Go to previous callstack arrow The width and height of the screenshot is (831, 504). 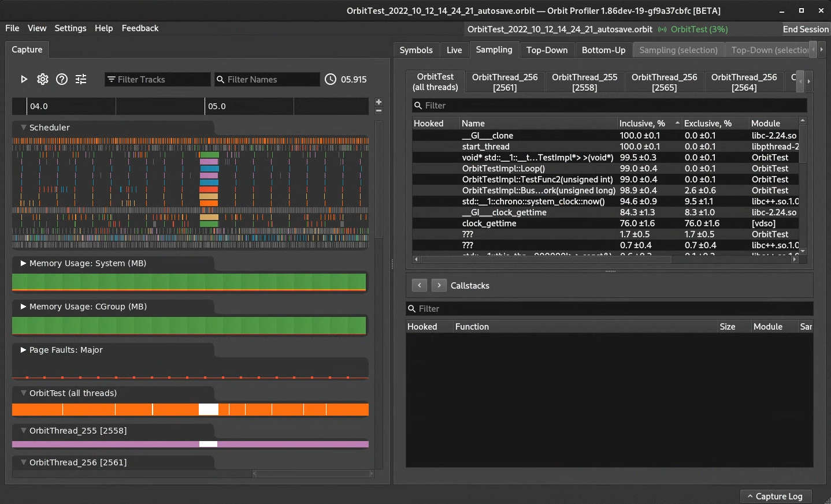point(420,285)
